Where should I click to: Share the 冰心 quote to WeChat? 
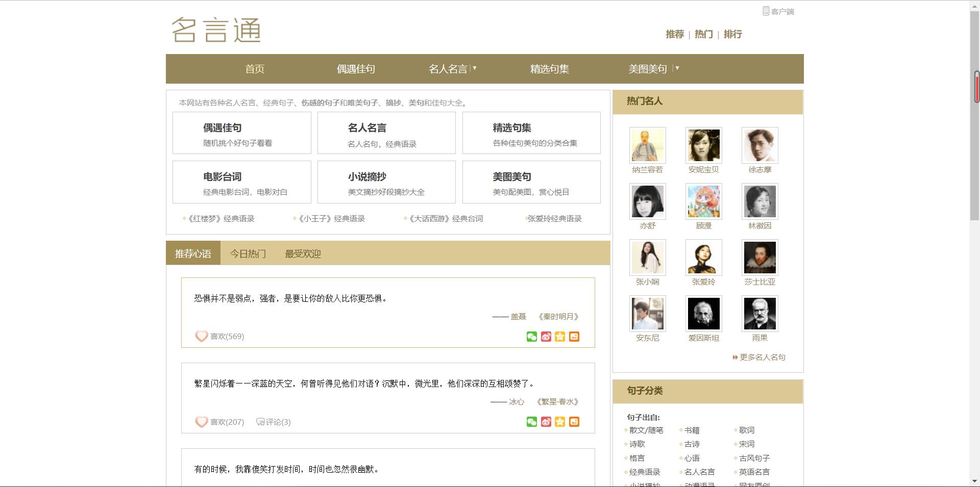coord(532,422)
